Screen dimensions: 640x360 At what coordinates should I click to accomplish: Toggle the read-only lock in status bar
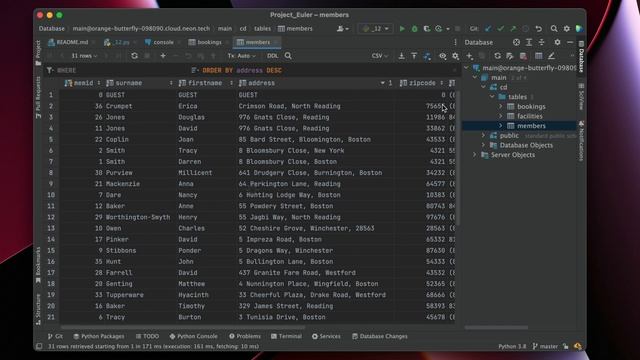[565, 346]
